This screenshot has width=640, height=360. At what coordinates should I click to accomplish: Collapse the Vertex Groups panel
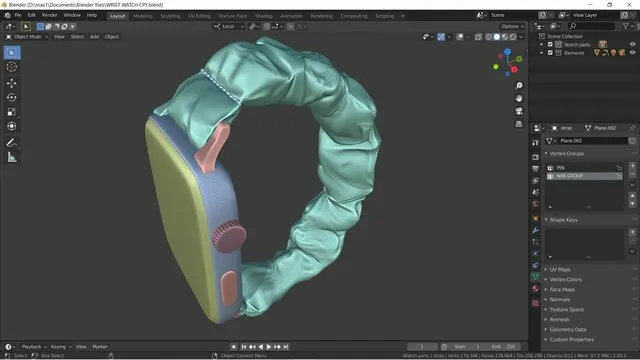566,154
